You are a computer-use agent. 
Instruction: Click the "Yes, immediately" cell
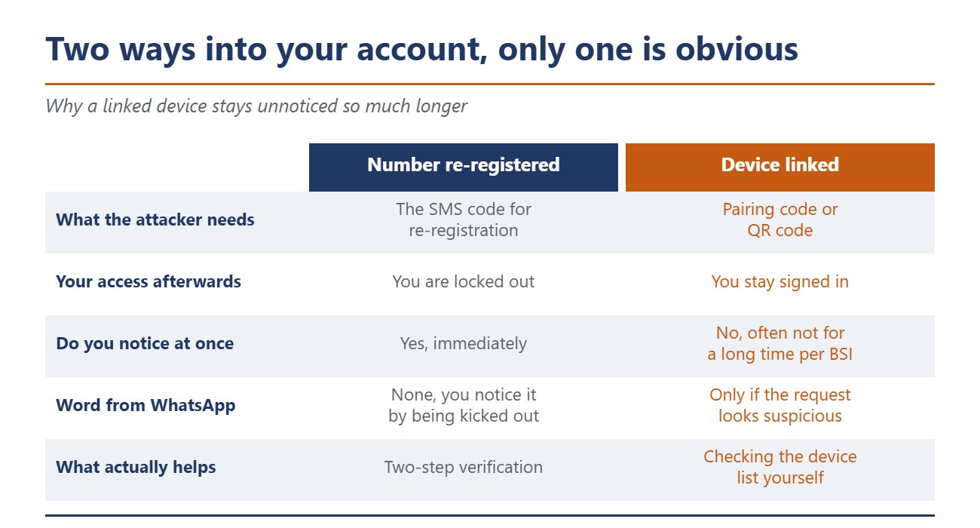464,344
